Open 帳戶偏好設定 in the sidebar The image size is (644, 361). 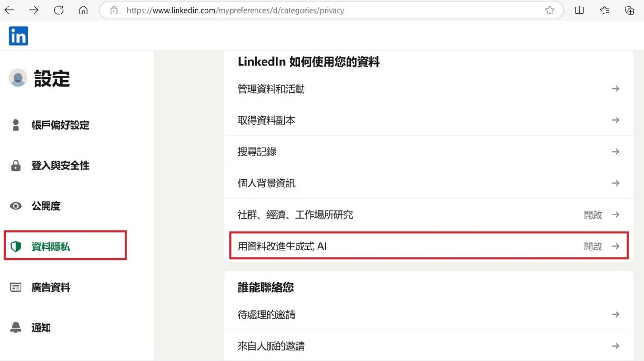tap(60, 125)
